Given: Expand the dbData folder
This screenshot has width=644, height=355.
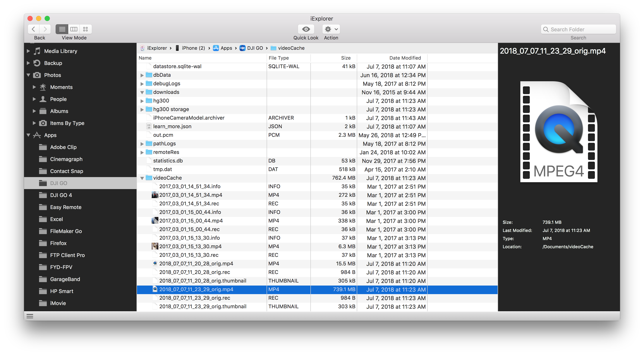Looking at the screenshot, I should (142, 75).
